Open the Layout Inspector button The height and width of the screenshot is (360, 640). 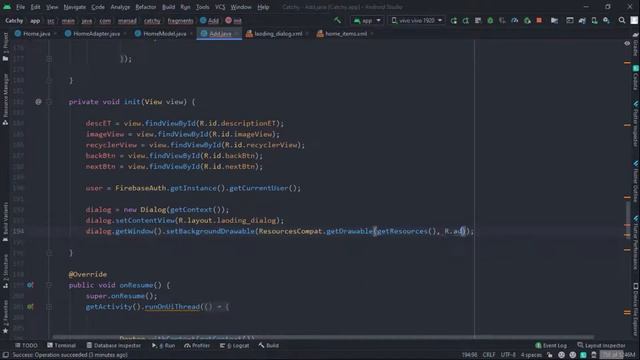click(x=601, y=345)
